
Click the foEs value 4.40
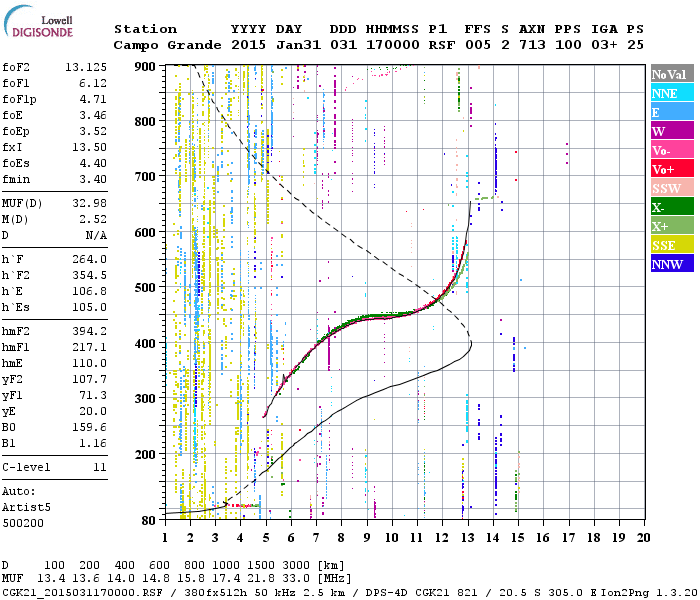[93, 164]
